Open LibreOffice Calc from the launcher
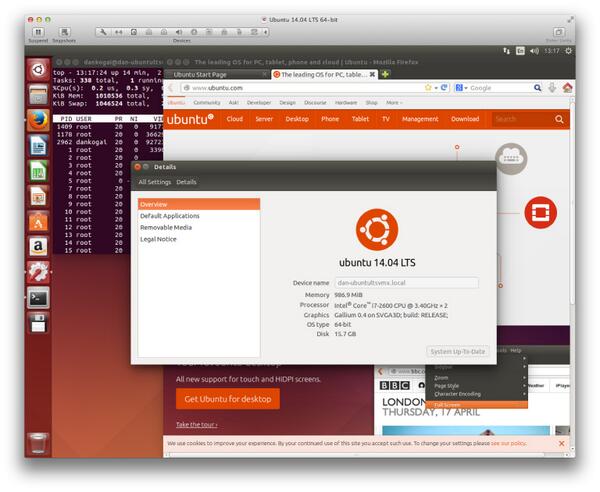 [x=38, y=171]
